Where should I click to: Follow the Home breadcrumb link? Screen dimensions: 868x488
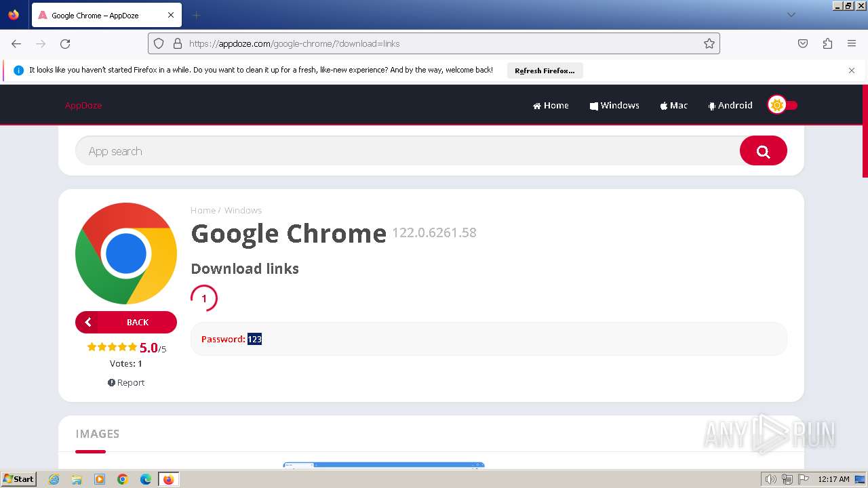pos(203,210)
